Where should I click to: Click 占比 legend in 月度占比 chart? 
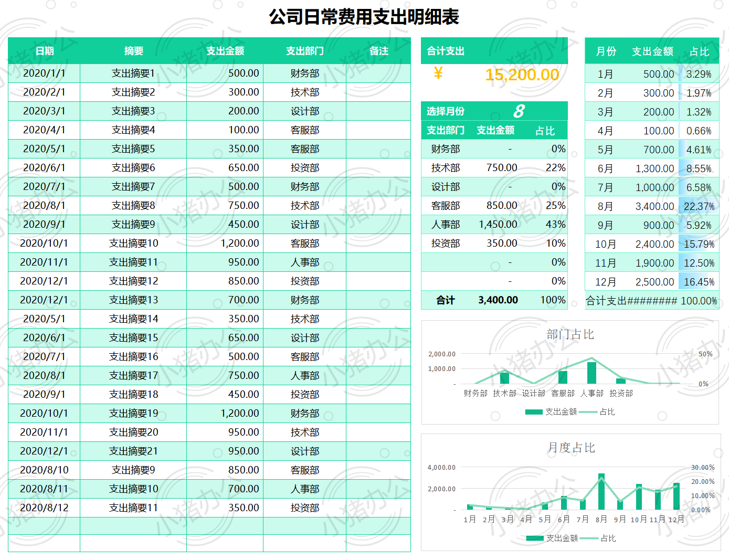point(598,538)
